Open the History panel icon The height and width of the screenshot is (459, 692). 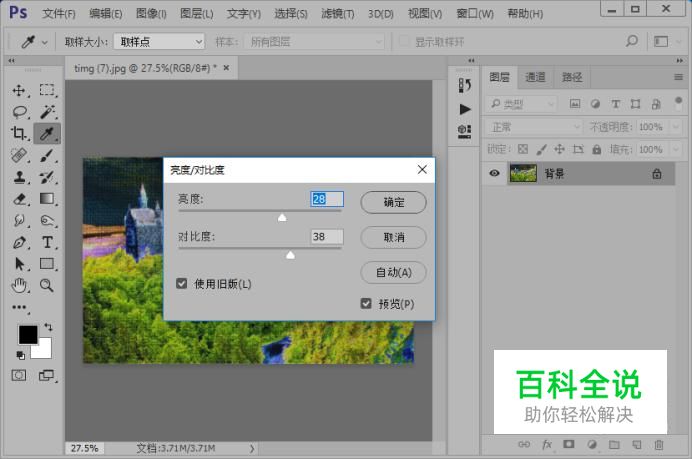pos(464,85)
